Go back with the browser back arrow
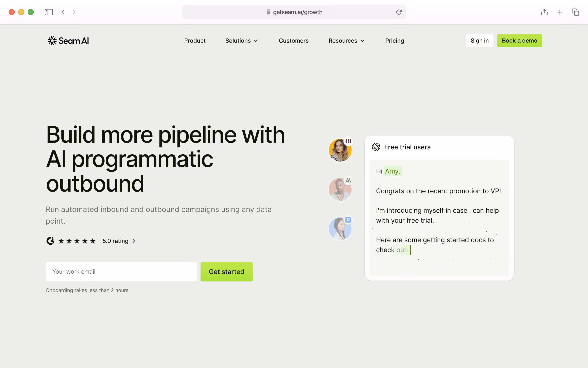Viewport: 588px width, 368px height. coord(63,12)
